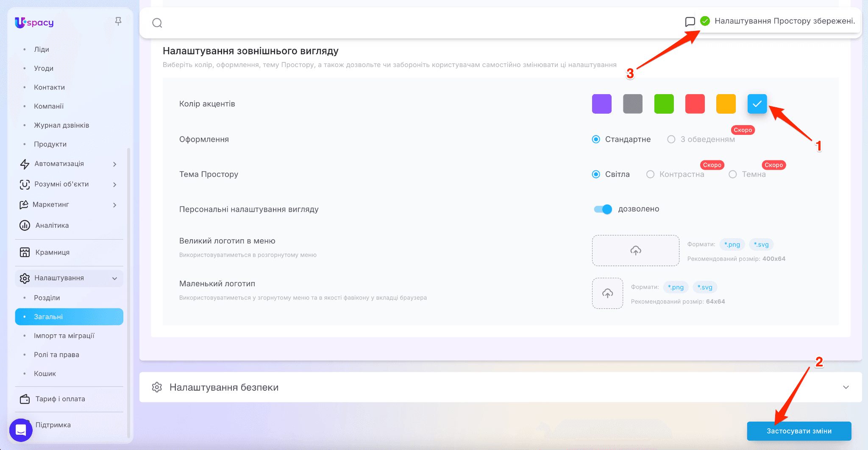Image resolution: width=868 pixels, height=450 pixels.
Task: Click the Smart objects icon
Action: (25, 184)
